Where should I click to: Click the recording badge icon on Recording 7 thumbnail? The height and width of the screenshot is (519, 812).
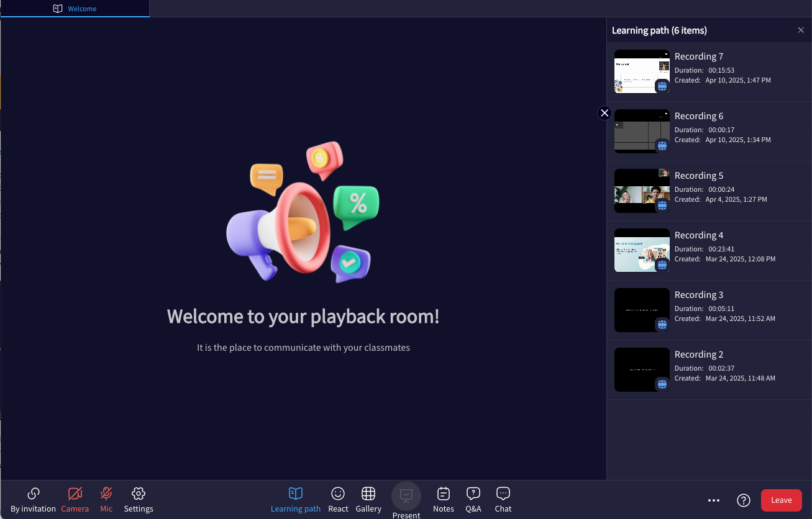(662, 86)
